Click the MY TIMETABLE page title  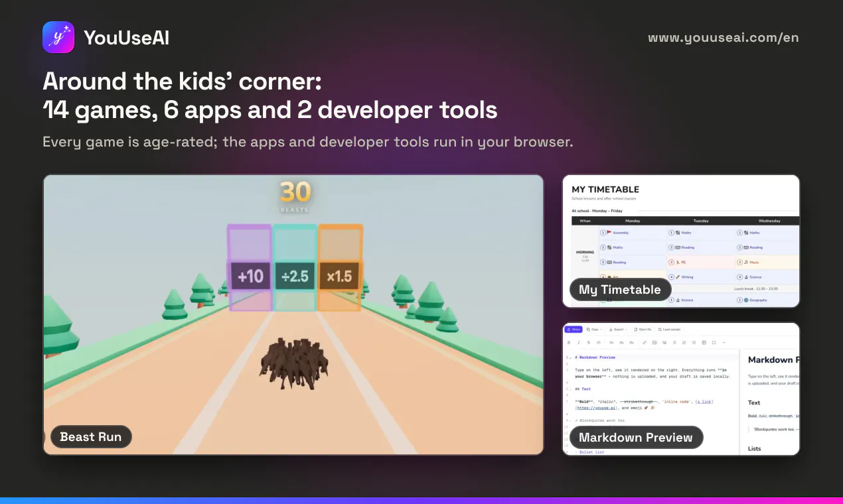(605, 190)
